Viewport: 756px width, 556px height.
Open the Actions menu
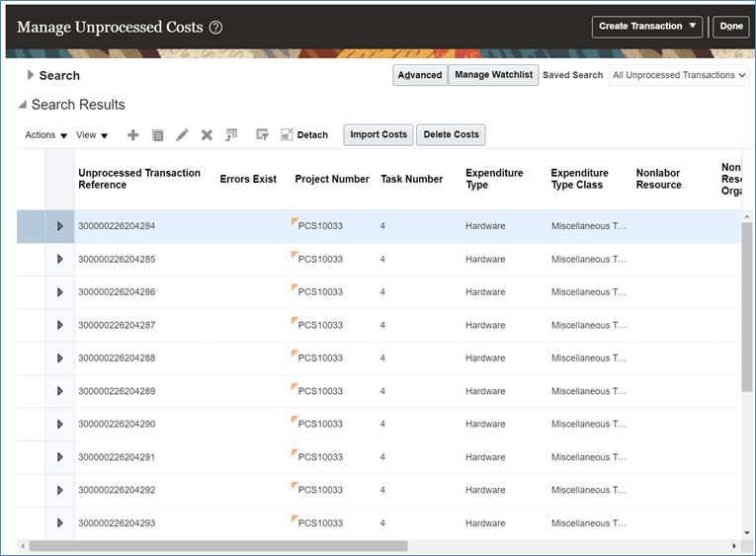45,135
